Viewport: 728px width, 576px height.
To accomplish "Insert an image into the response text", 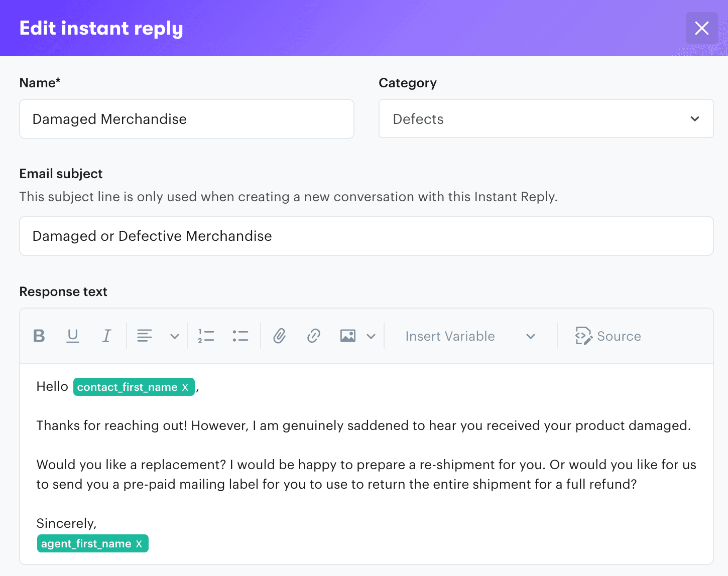I will (347, 336).
